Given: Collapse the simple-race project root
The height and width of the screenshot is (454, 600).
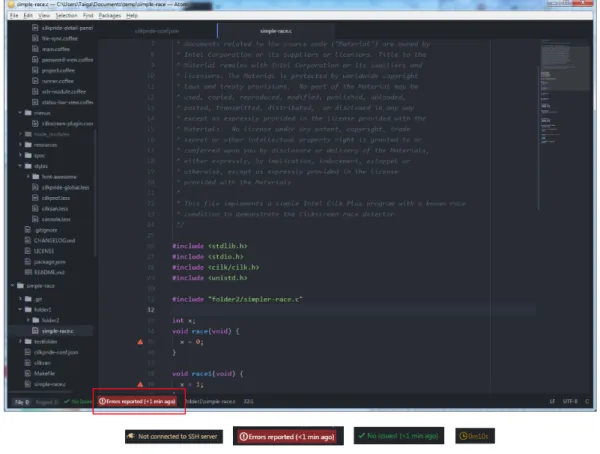Looking at the screenshot, I should (12, 286).
